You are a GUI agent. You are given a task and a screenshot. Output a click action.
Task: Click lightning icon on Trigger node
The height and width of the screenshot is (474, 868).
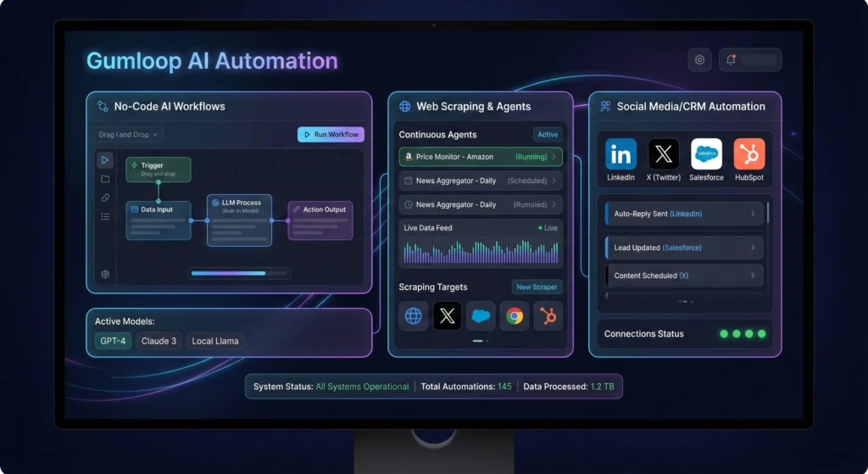click(134, 165)
